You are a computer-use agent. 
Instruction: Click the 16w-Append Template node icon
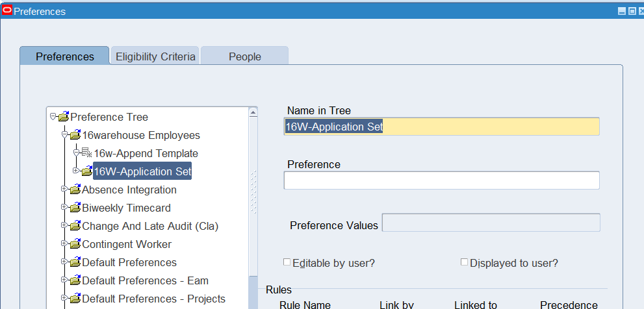(87, 154)
